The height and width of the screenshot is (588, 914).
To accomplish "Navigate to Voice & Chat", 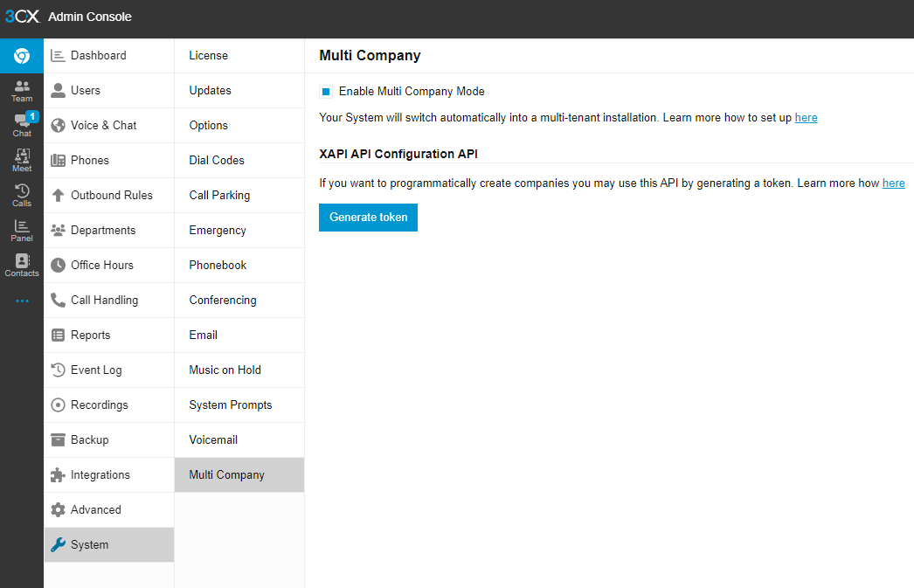I will click(109, 125).
